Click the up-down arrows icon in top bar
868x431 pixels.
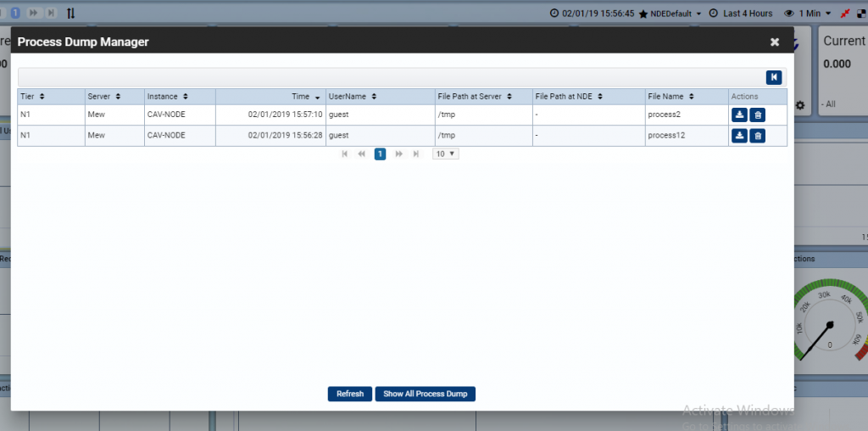click(71, 14)
